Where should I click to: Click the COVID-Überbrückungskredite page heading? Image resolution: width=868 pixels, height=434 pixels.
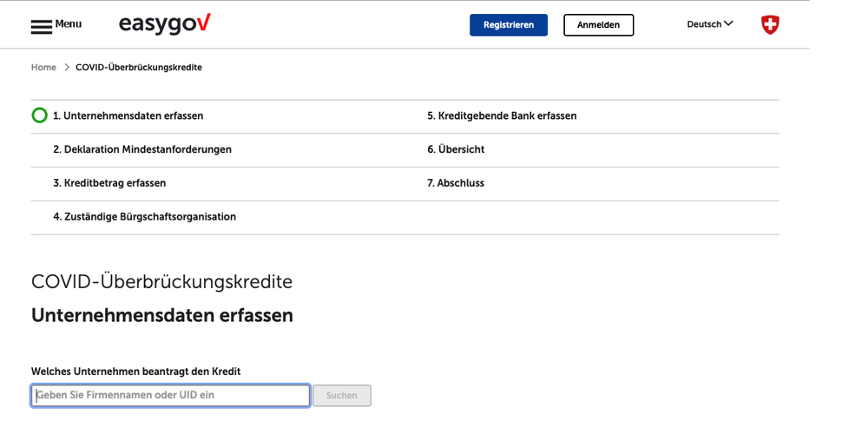coord(161,282)
